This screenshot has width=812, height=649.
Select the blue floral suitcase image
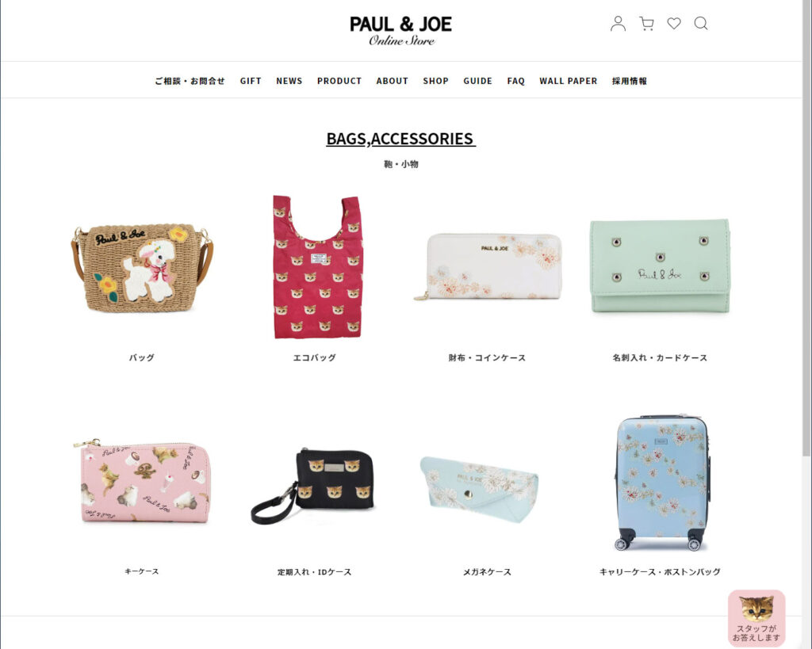661,483
